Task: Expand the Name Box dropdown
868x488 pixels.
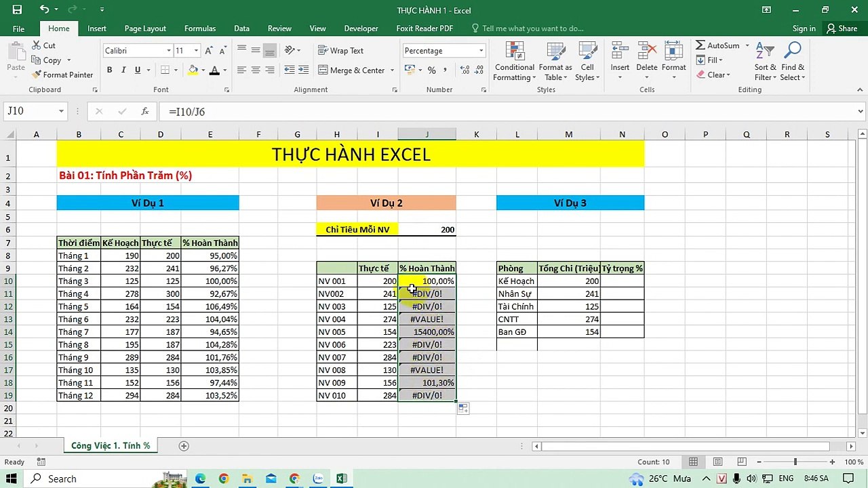Action: pyautogui.click(x=61, y=111)
